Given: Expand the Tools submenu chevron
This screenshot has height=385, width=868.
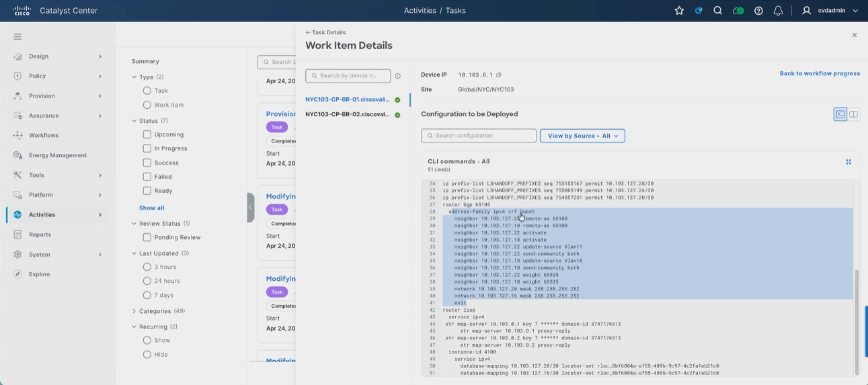Looking at the screenshot, I should (100, 175).
